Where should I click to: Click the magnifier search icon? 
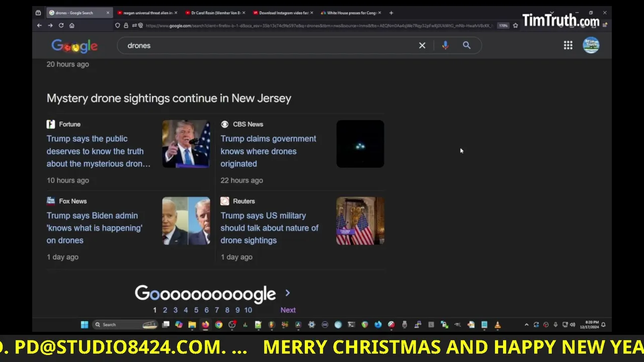tap(466, 45)
